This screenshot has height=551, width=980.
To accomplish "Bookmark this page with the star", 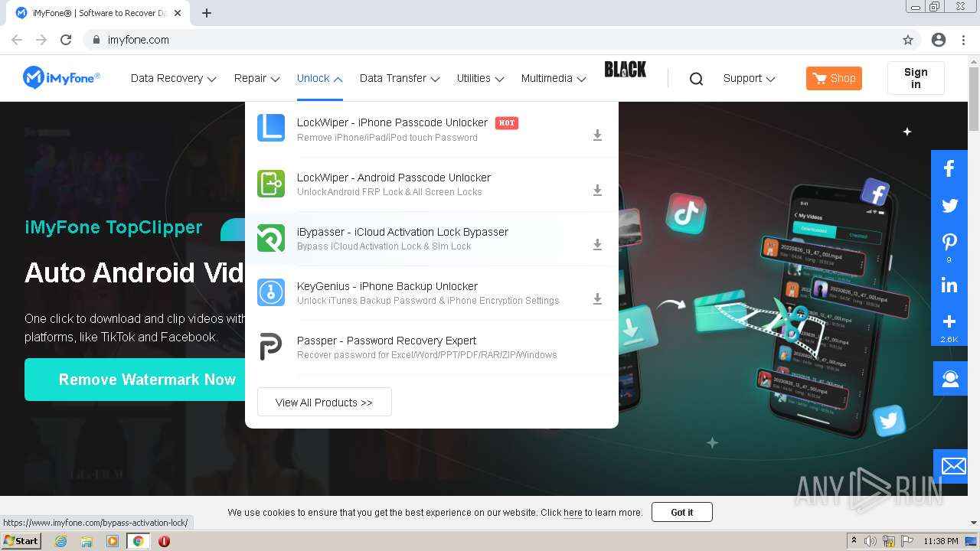I will point(908,40).
